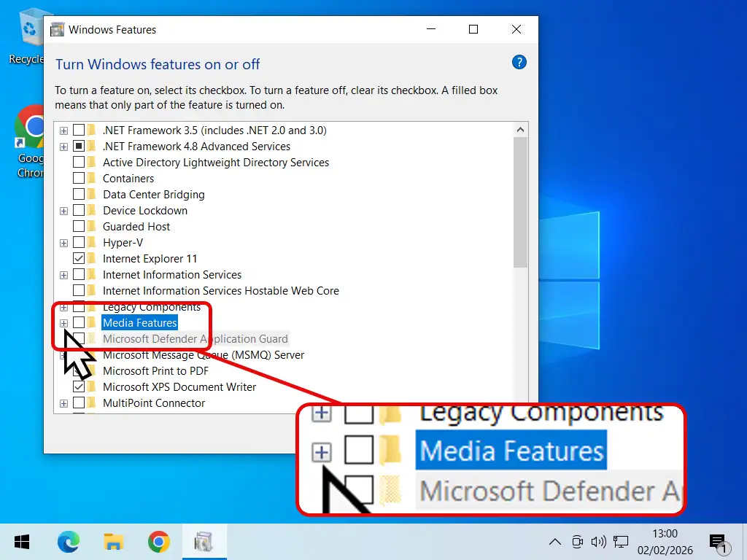Check .NET Framework 3.5 checkbox
This screenshot has width=747, height=560.
click(x=79, y=130)
